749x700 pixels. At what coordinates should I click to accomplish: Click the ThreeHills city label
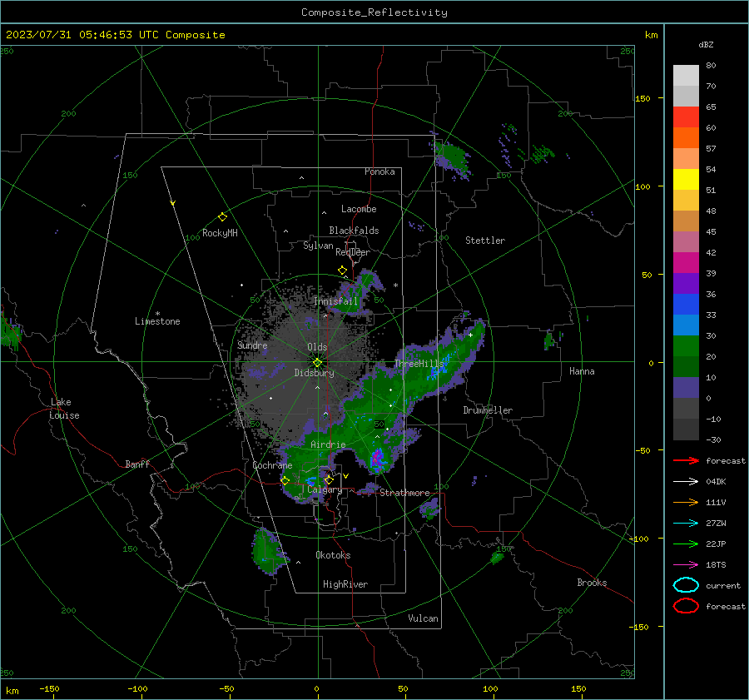click(419, 364)
